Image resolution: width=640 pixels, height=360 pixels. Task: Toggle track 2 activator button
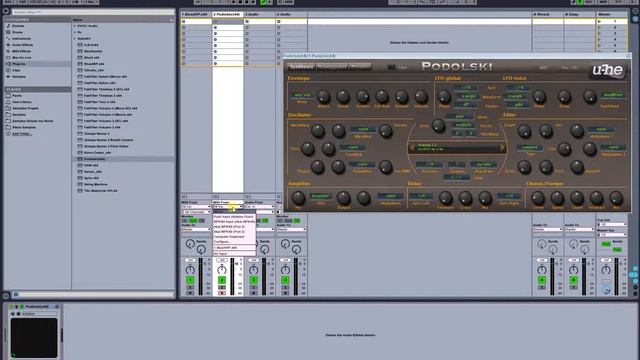(222, 280)
